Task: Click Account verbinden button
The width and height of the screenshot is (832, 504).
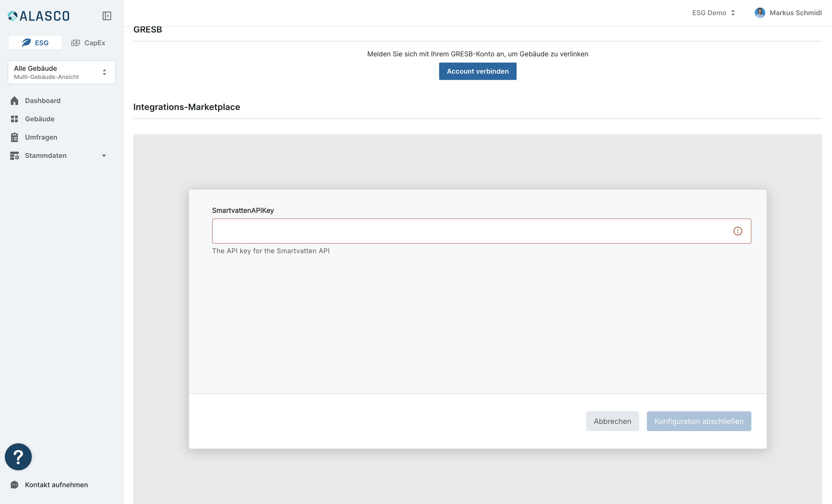Action: (478, 71)
